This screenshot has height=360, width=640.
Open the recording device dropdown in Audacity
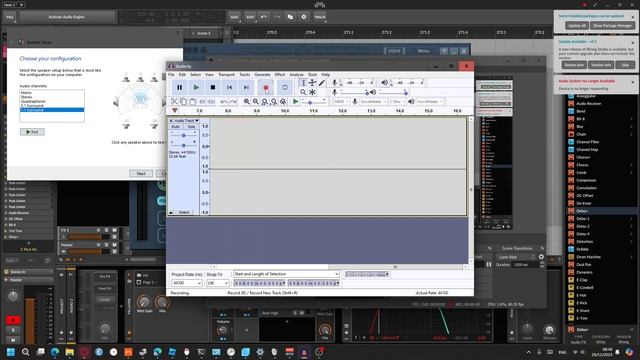click(x=373, y=102)
